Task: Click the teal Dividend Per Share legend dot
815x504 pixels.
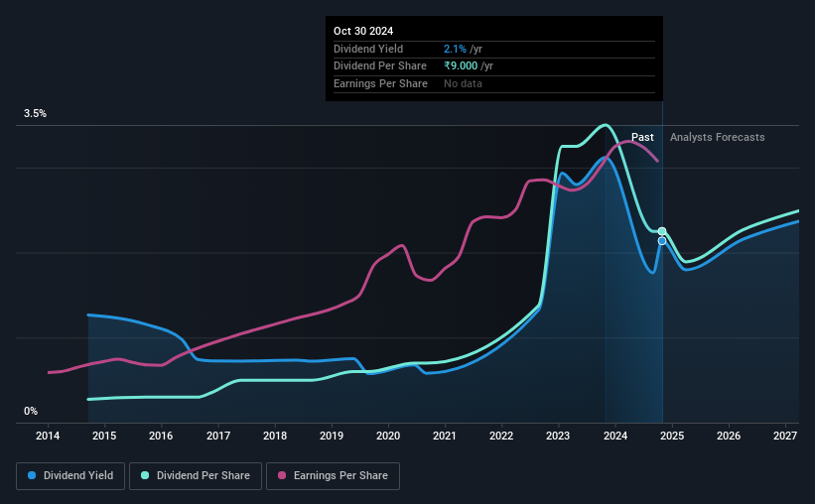Action: click(x=145, y=475)
